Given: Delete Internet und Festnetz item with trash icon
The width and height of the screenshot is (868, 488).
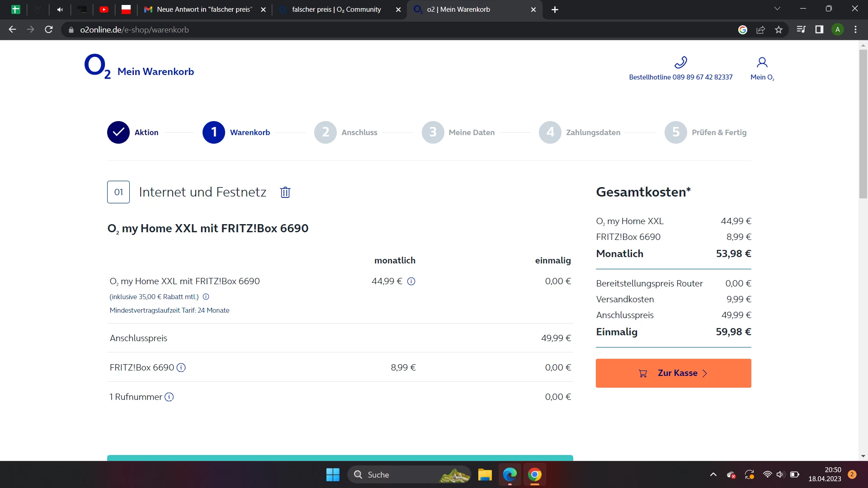Looking at the screenshot, I should click(285, 192).
